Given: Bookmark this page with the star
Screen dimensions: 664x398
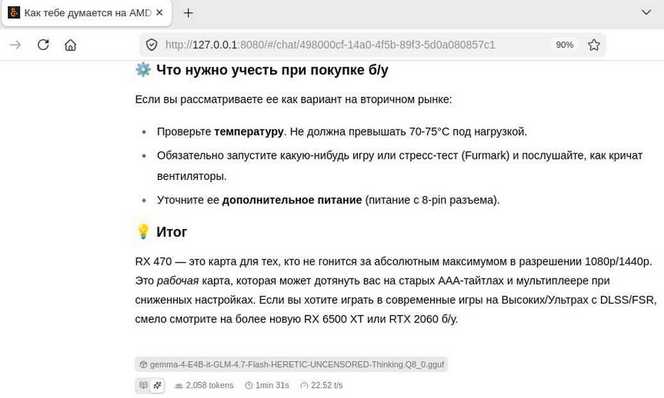Looking at the screenshot, I should (594, 44).
